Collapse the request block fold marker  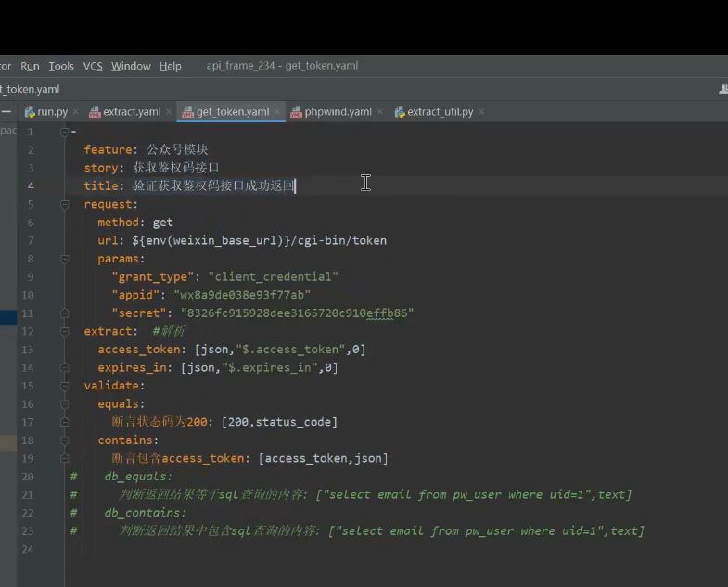[65, 204]
